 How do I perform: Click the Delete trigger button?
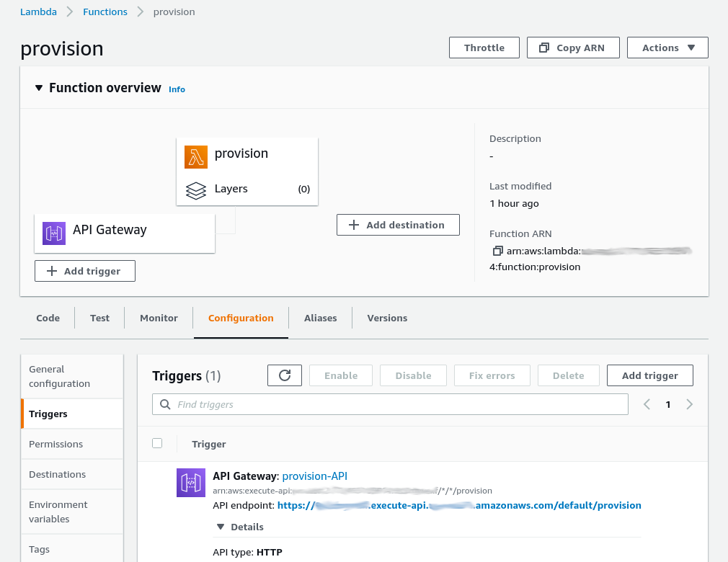[x=568, y=375]
